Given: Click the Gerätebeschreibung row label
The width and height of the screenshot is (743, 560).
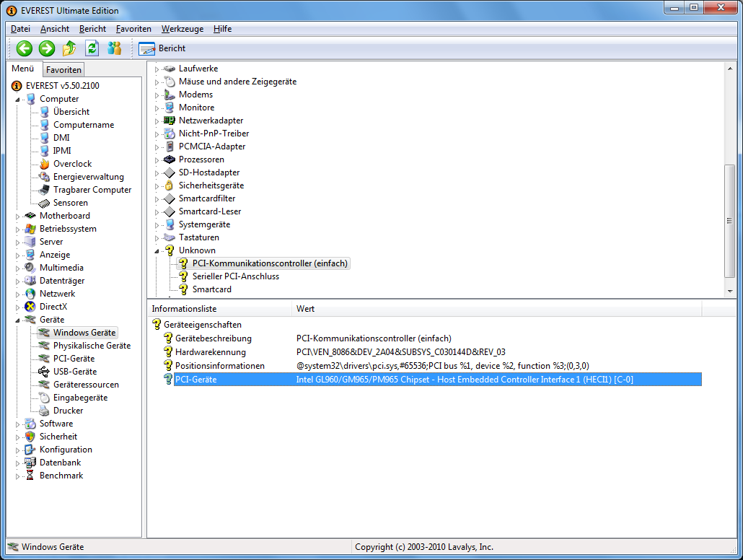Looking at the screenshot, I should point(214,338).
